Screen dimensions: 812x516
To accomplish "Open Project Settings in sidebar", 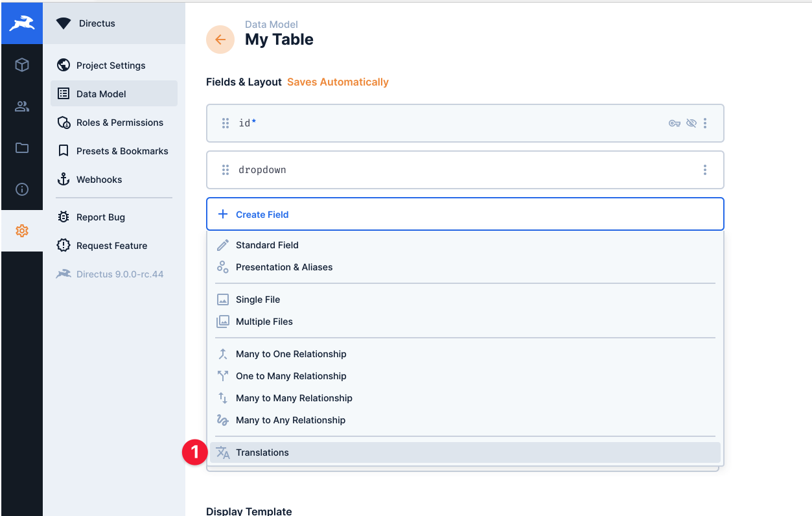I will [x=114, y=65].
